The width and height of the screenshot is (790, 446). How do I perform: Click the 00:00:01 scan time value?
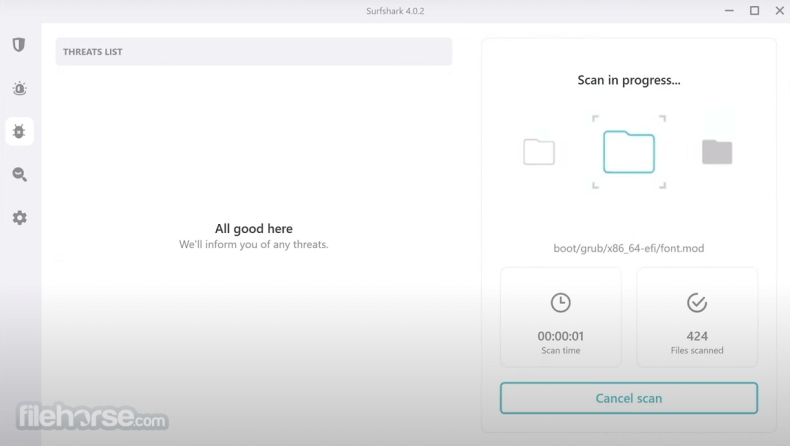[x=560, y=336]
